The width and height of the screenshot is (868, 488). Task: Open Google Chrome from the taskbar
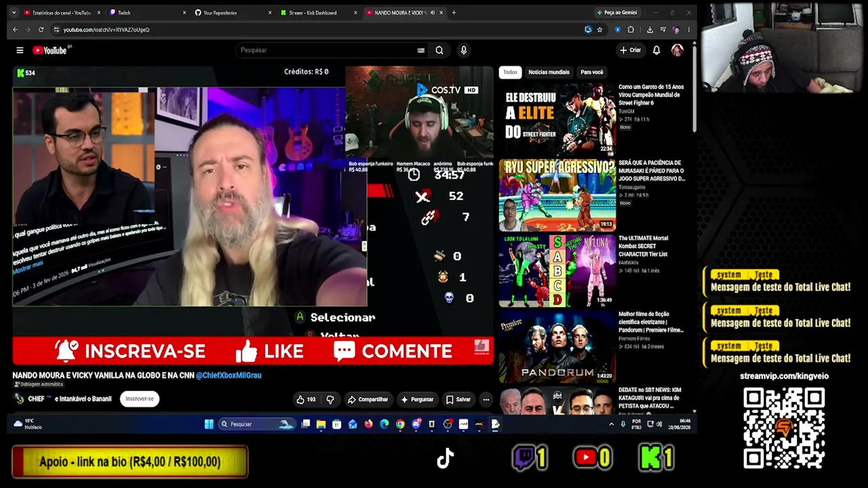(400, 424)
